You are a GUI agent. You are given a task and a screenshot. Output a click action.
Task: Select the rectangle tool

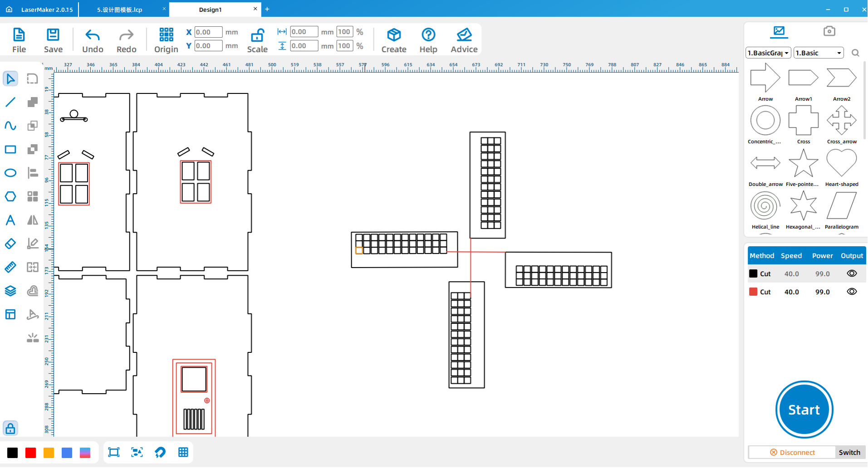click(x=10, y=150)
